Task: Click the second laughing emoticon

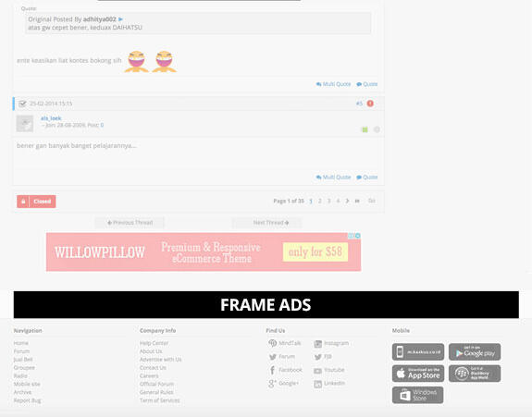Action: tap(164, 61)
